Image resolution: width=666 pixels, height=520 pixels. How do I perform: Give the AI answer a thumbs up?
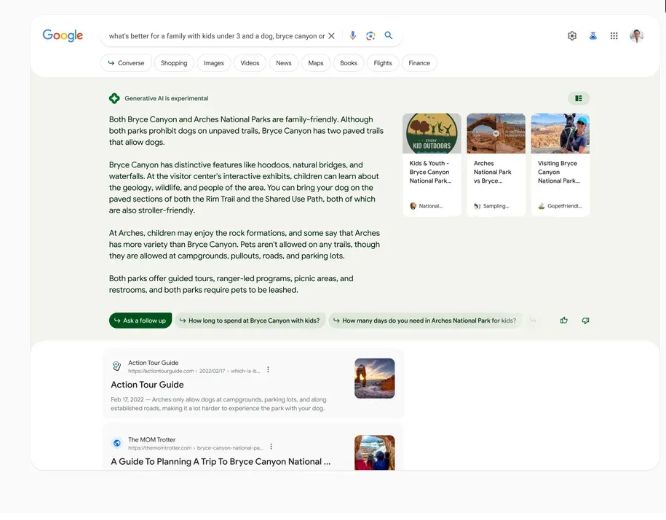click(564, 320)
